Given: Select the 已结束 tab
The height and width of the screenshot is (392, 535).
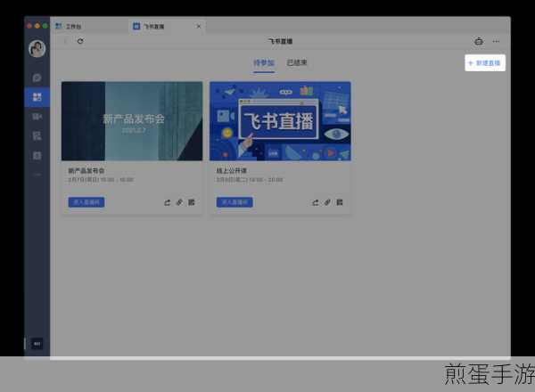Looking at the screenshot, I should point(297,62).
